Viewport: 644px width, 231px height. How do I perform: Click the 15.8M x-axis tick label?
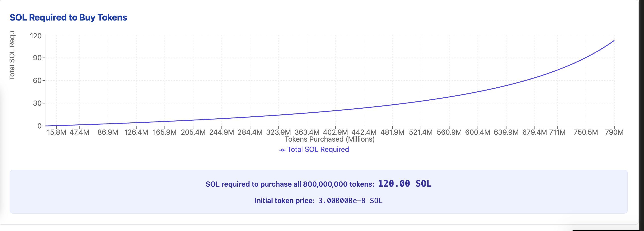57,132
